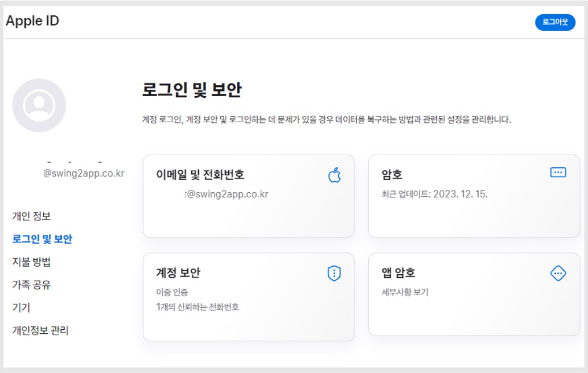The height and width of the screenshot is (373, 588).
Task: Click the shield icon on 계정 보안 card
Action: [334, 273]
